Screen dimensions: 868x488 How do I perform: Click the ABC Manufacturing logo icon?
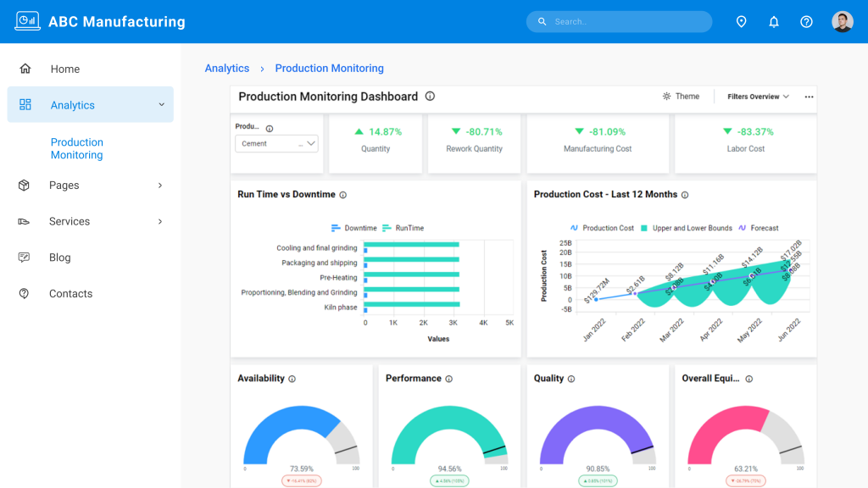click(x=28, y=20)
